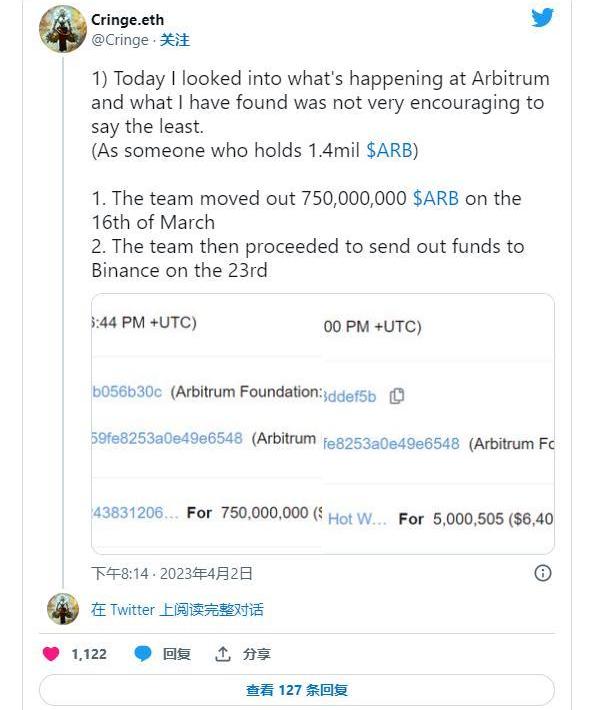Click the 1,122 likes count
613x710 pixels.
tap(89, 654)
